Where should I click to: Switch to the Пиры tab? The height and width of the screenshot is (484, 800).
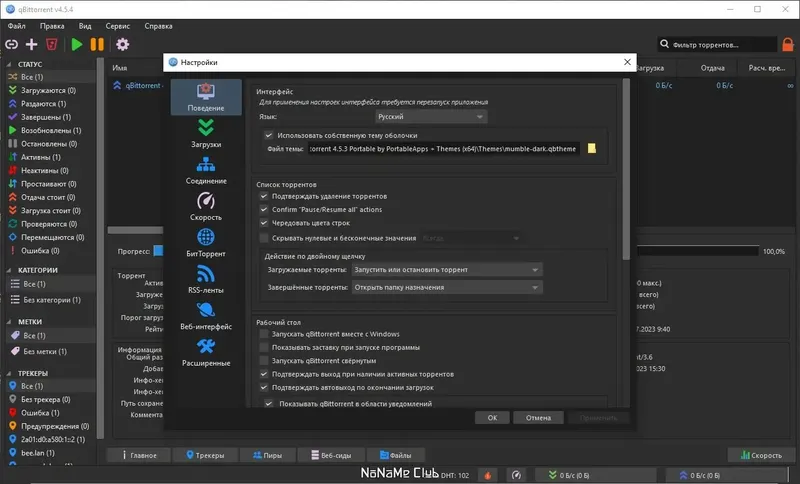(267, 455)
